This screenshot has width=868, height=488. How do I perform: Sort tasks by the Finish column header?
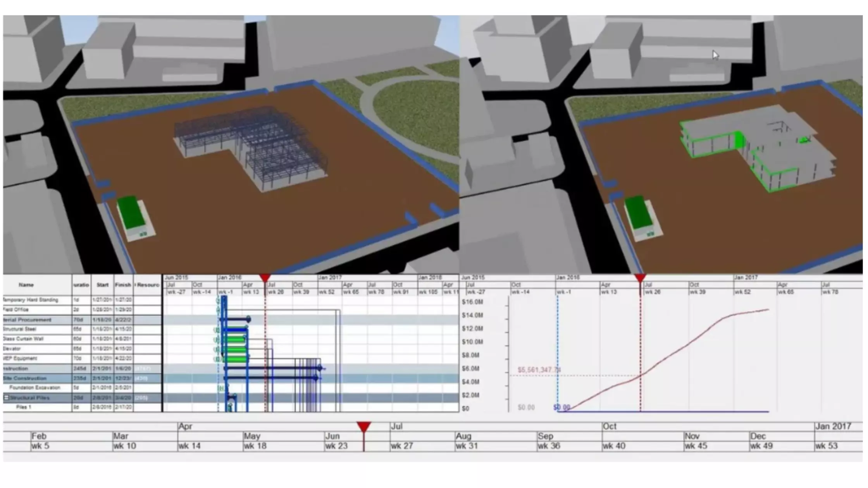(x=123, y=284)
